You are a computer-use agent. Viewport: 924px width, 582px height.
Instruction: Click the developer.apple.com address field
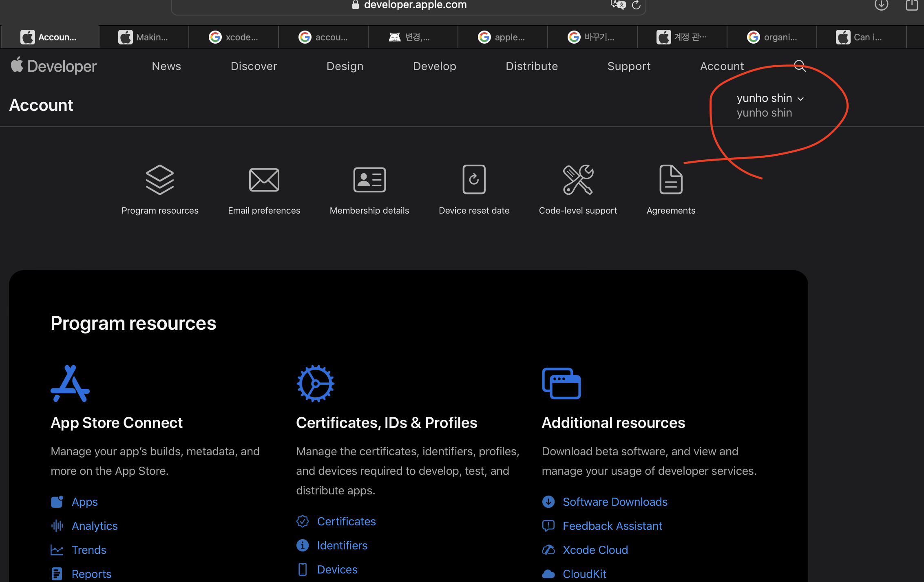[x=415, y=5]
